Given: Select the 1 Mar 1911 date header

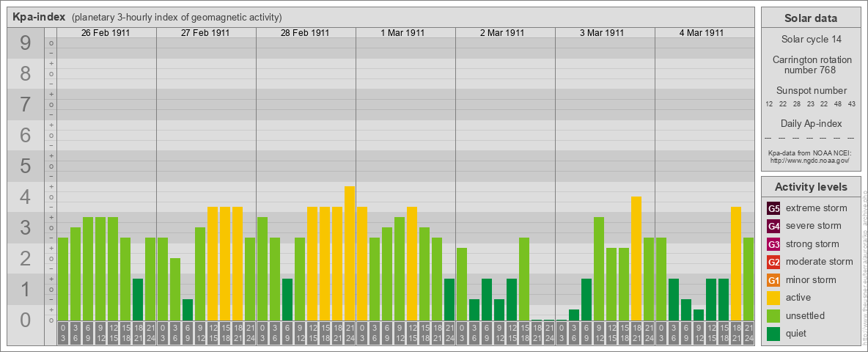Looking at the screenshot, I should tap(403, 33).
